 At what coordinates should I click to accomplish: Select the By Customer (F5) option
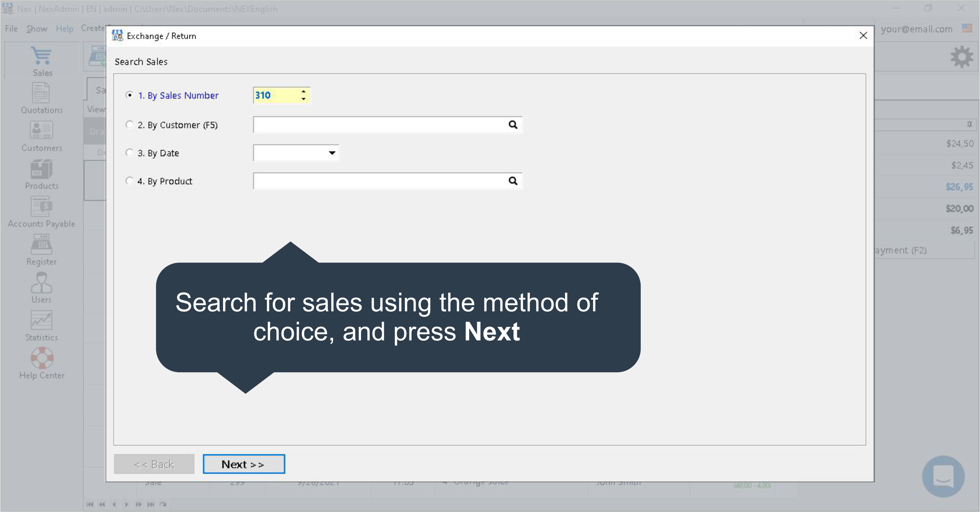[x=129, y=125]
